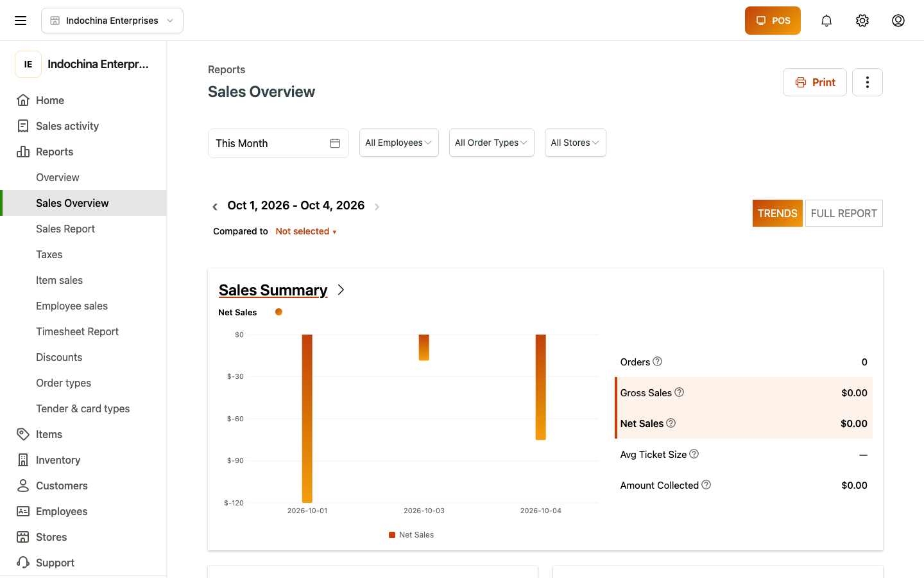Image resolution: width=924 pixels, height=578 pixels.
Task: Open the Sales Summary heading link
Action: coord(273,290)
